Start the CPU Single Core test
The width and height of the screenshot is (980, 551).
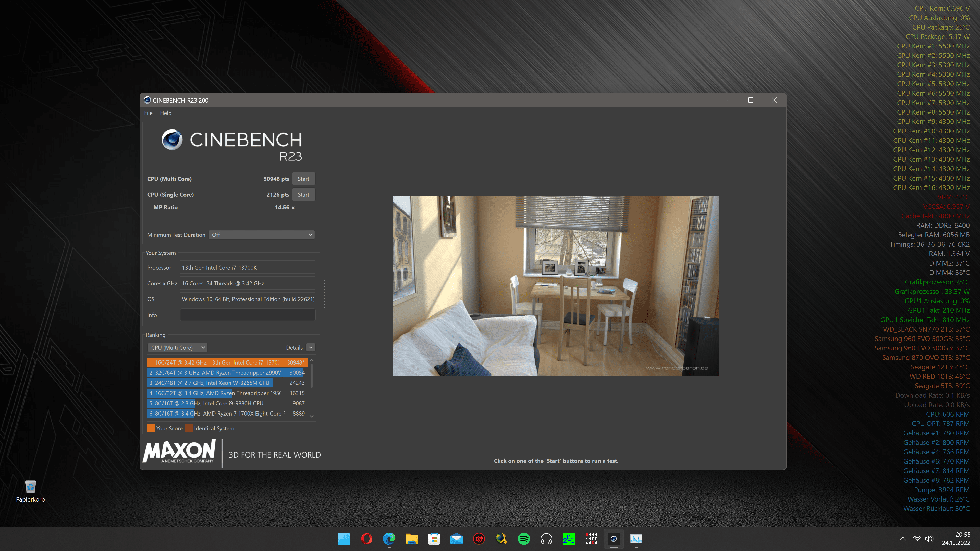pyautogui.click(x=303, y=195)
